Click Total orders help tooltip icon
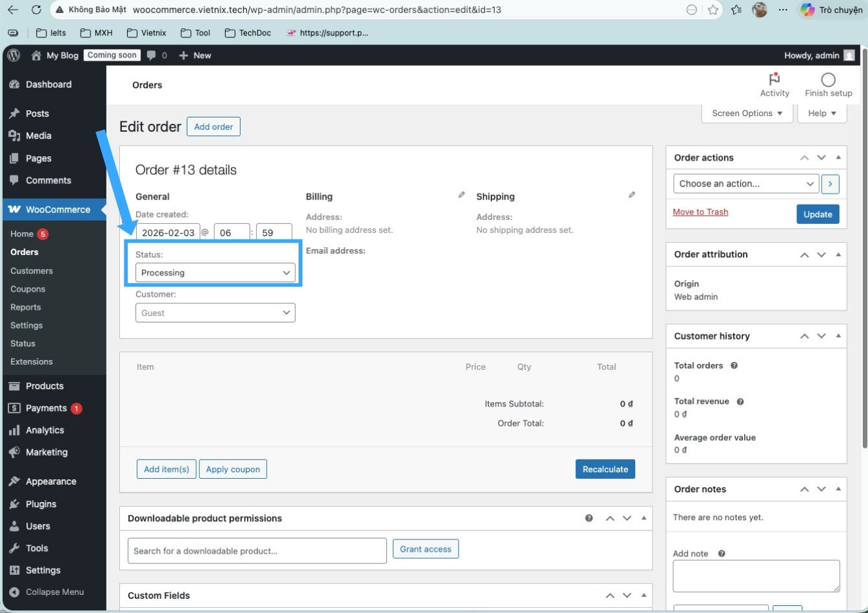 pos(734,366)
